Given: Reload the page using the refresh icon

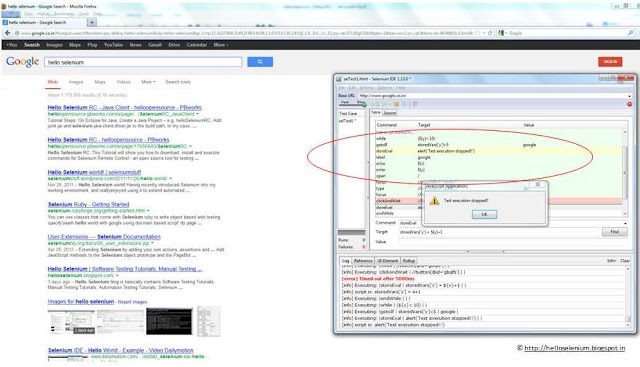Looking at the screenshot, I should pyautogui.click(x=490, y=33).
